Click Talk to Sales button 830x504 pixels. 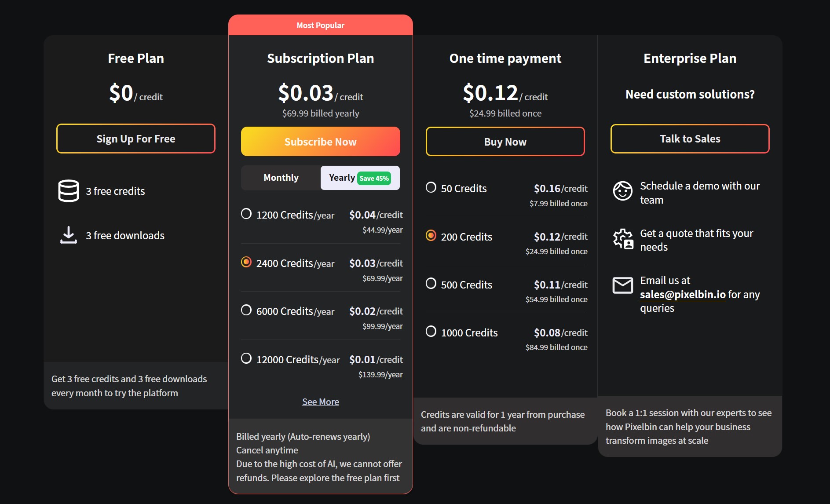(690, 139)
